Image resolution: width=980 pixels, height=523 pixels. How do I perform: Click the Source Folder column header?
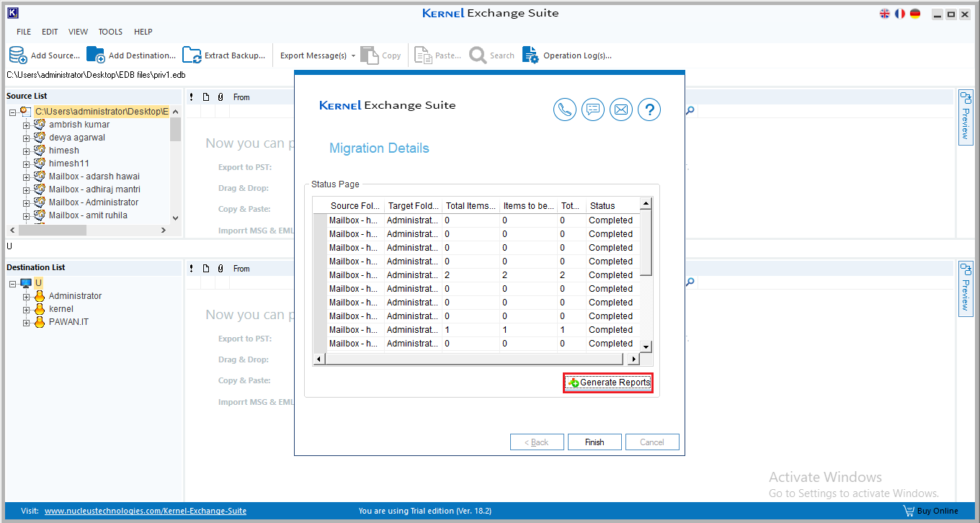[x=355, y=206]
